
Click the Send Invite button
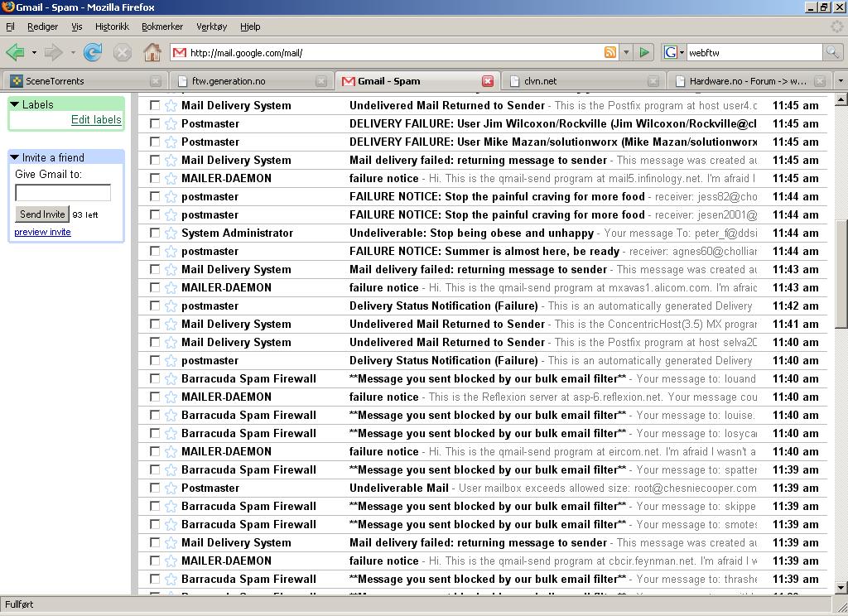click(x=42, y=214)
